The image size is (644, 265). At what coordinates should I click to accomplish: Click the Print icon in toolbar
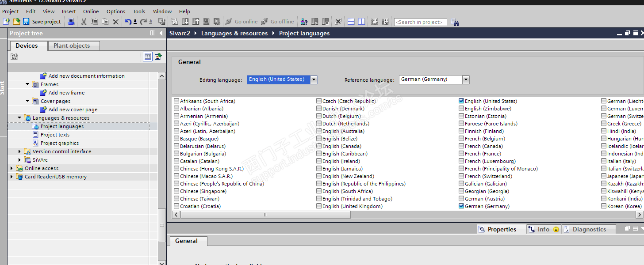(71, 22)
